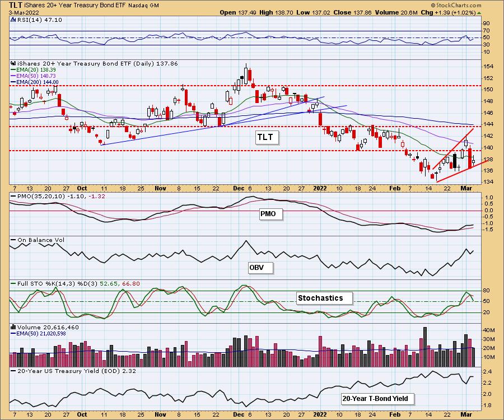Image resolution: width=504 pixels, height=420 pixels.
Task: Click the candlestick icon beside the Daily price legend
Action: [x=13, y=63]
